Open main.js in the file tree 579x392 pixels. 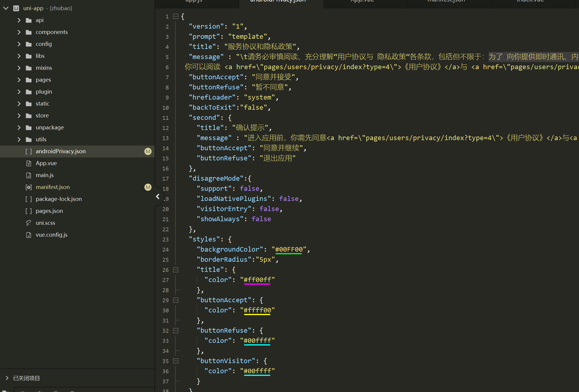click(x=45, y=175)
